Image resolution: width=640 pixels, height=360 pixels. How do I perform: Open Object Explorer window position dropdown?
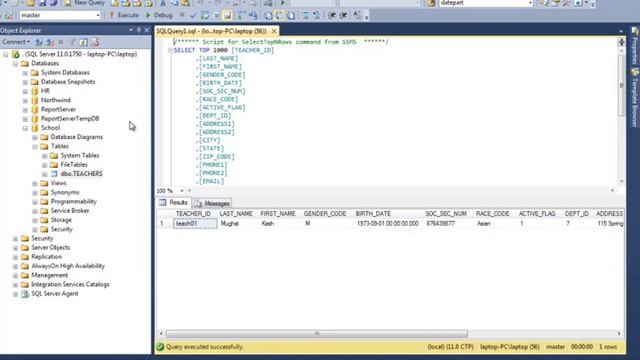(131, 30)
